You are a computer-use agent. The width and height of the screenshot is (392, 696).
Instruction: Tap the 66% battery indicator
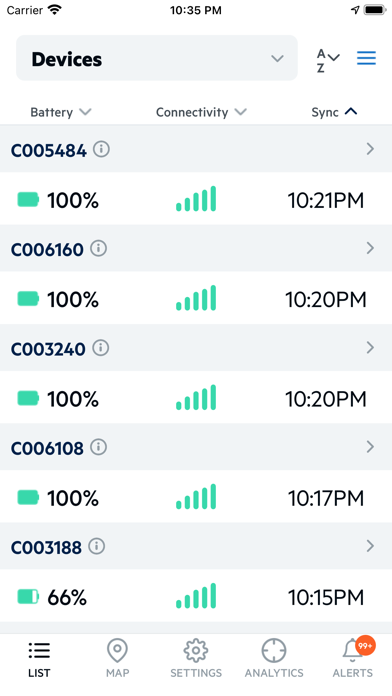click(52, 597)
